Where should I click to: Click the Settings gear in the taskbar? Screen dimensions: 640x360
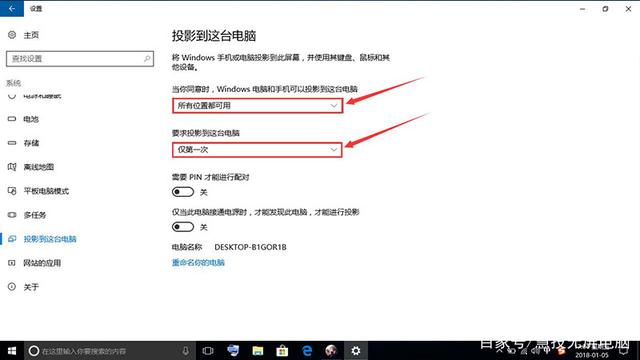pos(356,351)
